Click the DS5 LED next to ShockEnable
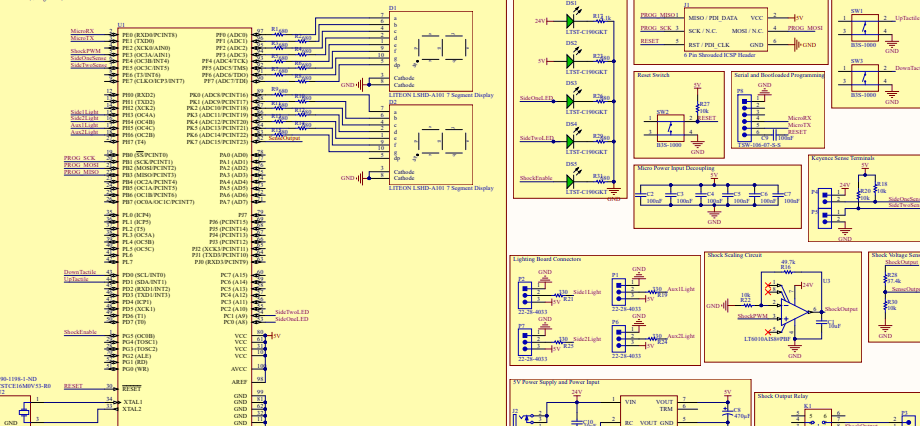920x426 pixels. pyautogui.click(x=570, y=181)
